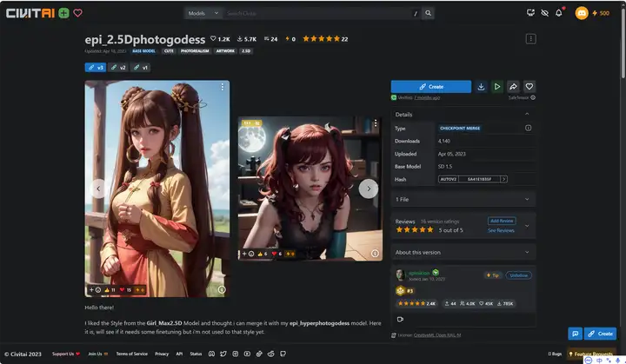Open three-dot menu on left girl image
The width and height of the screenshot is (626, 364).
(223, 87)
